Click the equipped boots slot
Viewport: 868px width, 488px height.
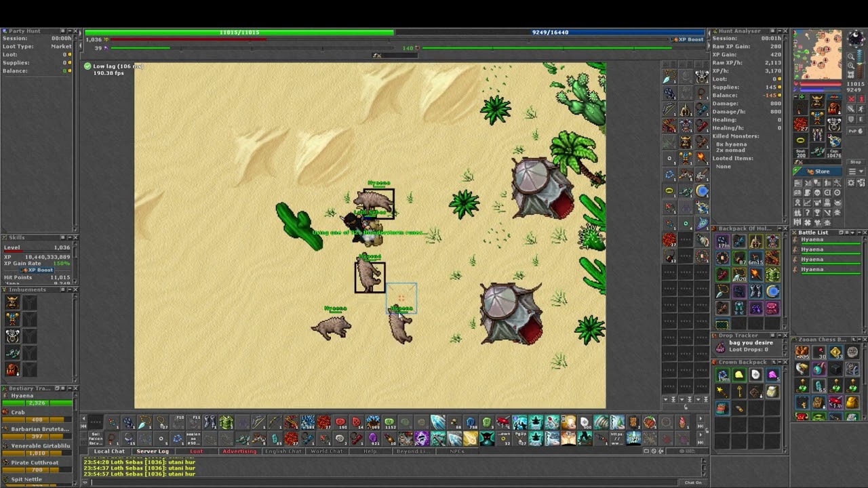(x=818, y=150)
